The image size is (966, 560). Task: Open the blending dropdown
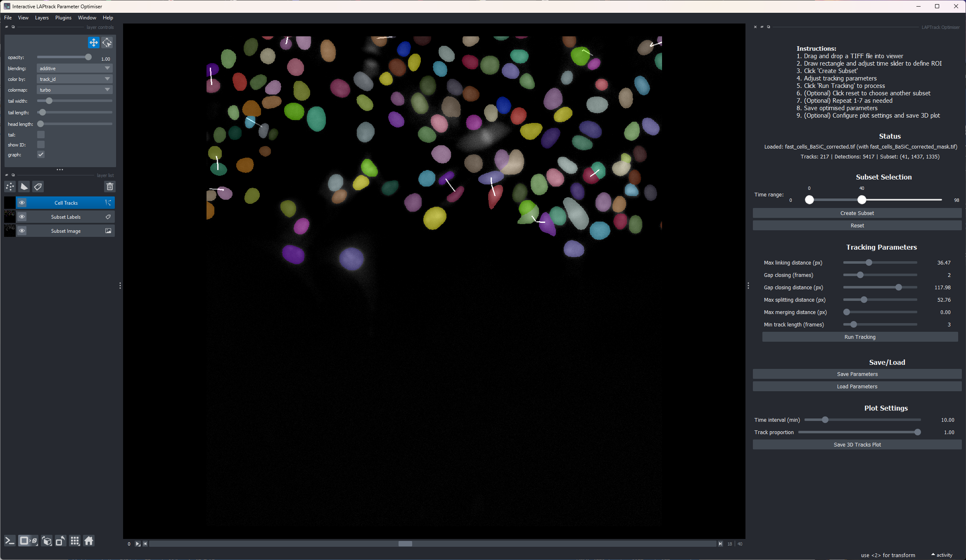click(75, 68)
